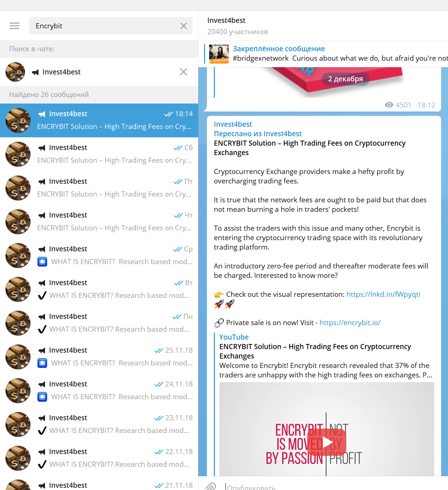
Task: Play the Encrybit YouTube video
Action: [327, 443]
